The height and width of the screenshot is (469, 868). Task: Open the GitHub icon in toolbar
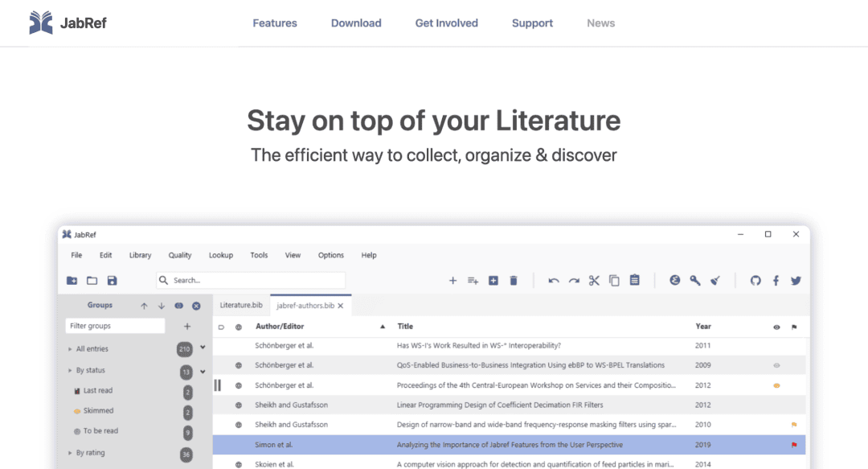pos(755,281)
